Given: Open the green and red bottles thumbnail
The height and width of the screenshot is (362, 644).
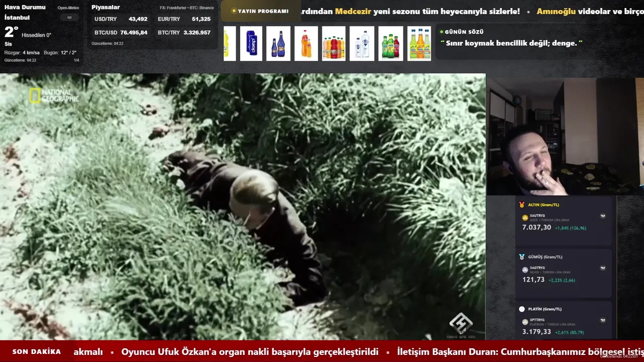Looking at the screenshot, I should tap(391, 44).
